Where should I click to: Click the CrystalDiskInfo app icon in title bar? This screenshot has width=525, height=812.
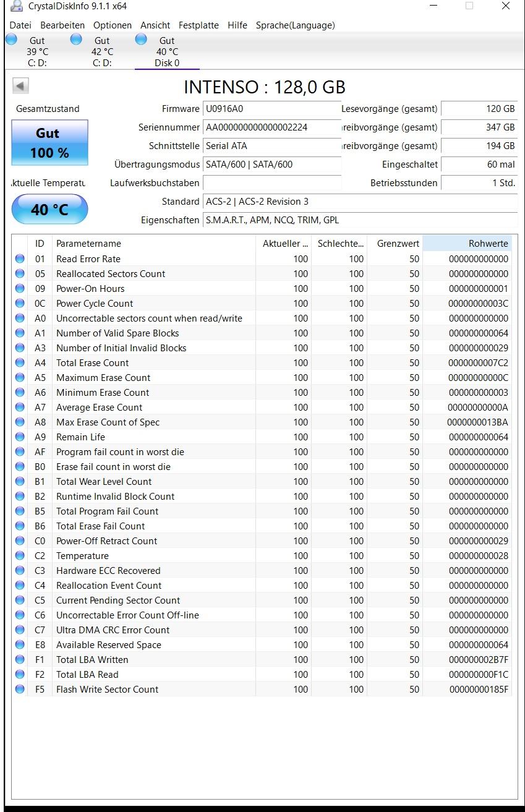click(x=17, y=6)
